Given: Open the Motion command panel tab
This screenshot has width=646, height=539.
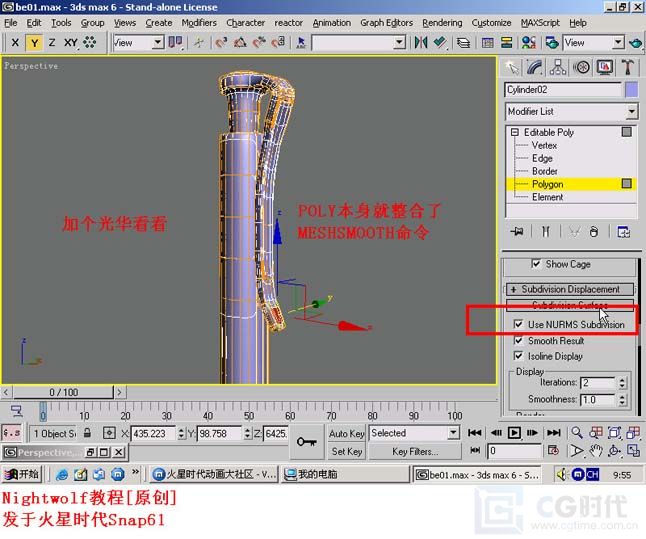Looking at the screenshot, I should [581, 67].
